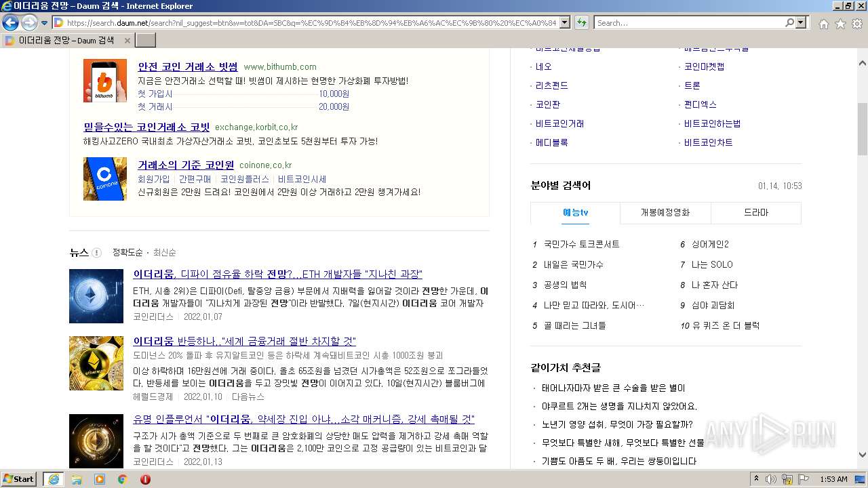Click the browser Search box
Image resolution: width=868 pixels, height=488 pixels.
pyautogui.click(x=689, y=22)
